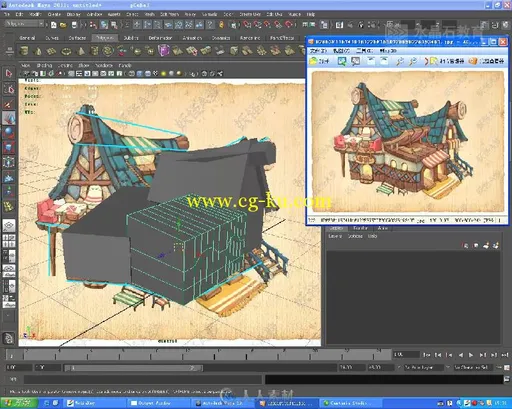
Task: Create a new scene from status line
Action: click(54, 25)
